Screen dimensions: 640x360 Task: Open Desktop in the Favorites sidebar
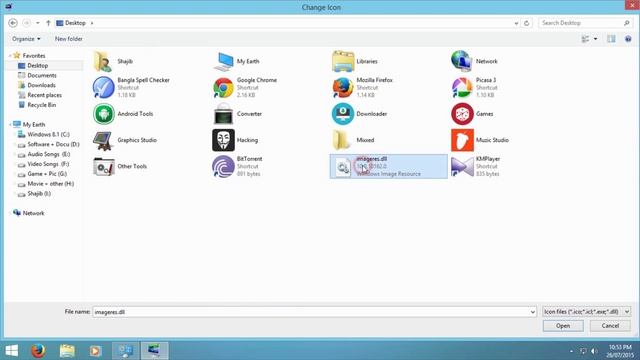(x=38, y=65)
